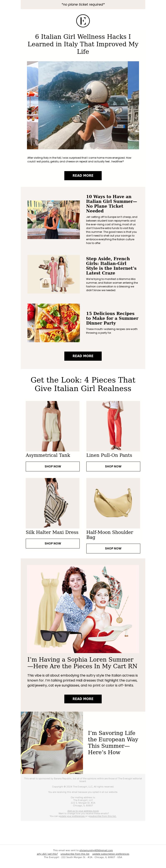This screenshot has width=166, height=868.
Task: Open the Sophia Loren Summer collage image
Action: tap(83, 609)
